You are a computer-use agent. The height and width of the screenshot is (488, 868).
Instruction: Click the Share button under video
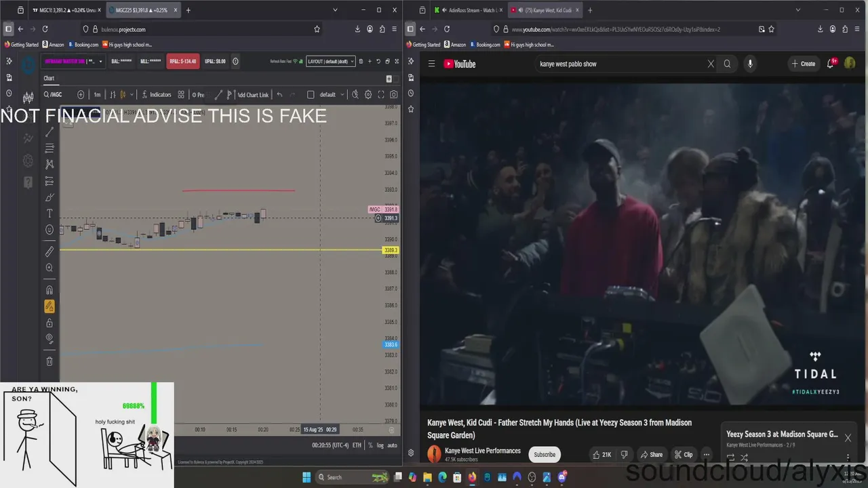coord(651,455)
